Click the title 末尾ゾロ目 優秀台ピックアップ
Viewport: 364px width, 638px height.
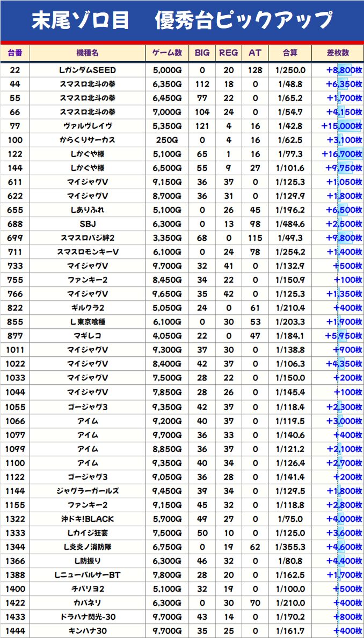(x=181, y=20)
